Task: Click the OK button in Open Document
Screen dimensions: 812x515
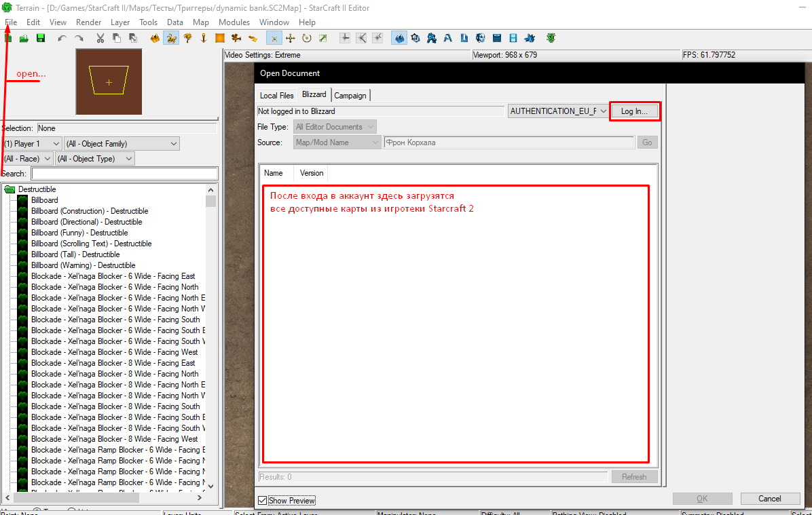Action: click(x=702, y=499)
